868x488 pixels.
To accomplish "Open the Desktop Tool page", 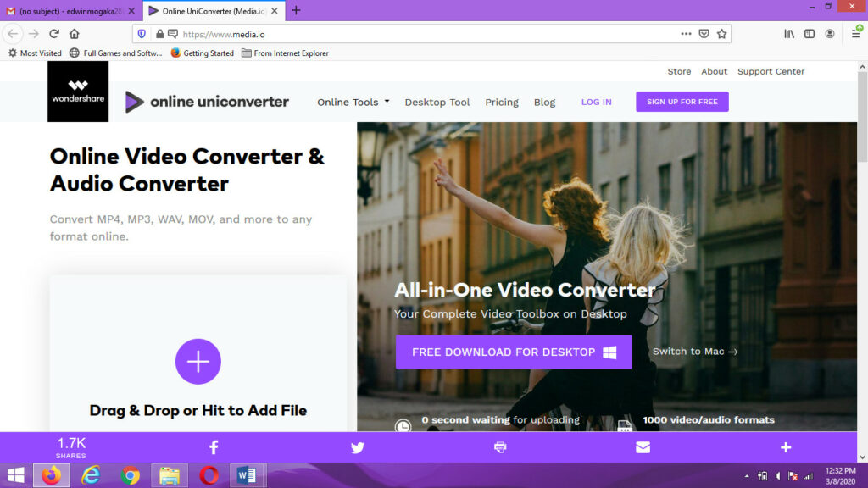I will point(437,102).
